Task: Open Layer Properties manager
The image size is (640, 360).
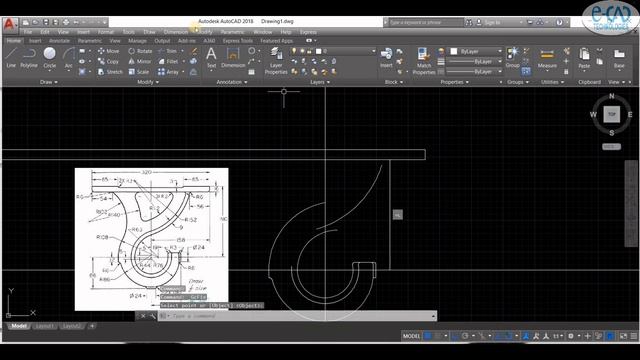Action: pos(276,61)
